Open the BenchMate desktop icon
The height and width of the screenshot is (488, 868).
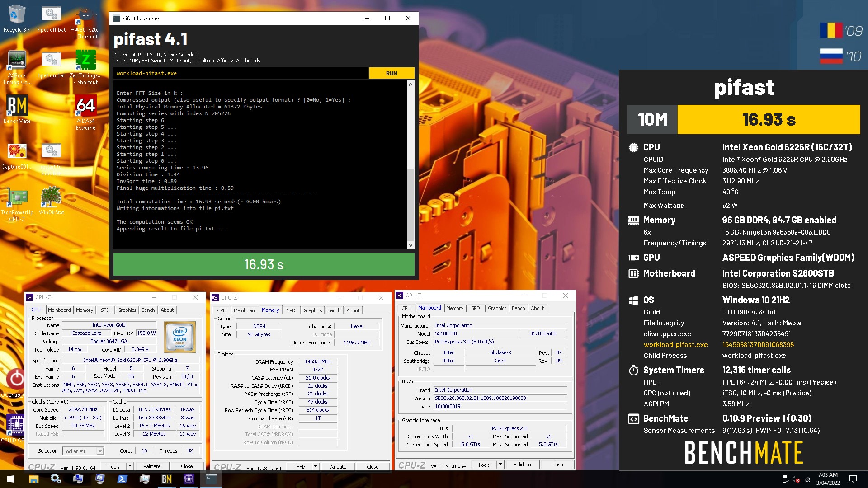[17, 109]
